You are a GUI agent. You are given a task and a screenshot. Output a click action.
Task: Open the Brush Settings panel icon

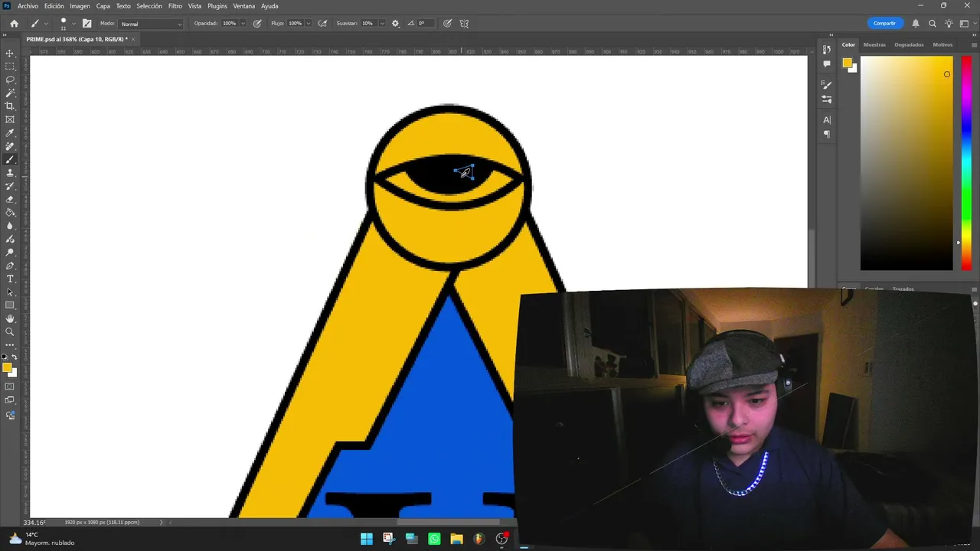point(827,85)
